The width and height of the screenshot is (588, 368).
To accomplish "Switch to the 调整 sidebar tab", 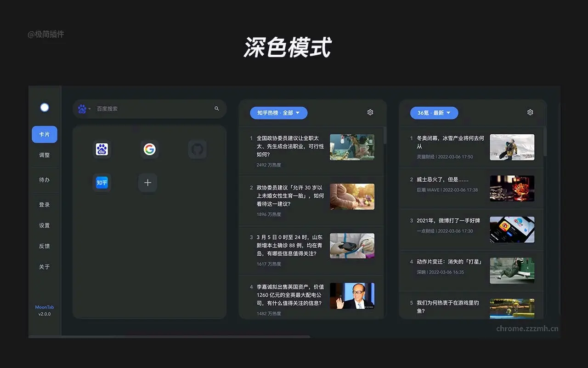I will (44, 155).
